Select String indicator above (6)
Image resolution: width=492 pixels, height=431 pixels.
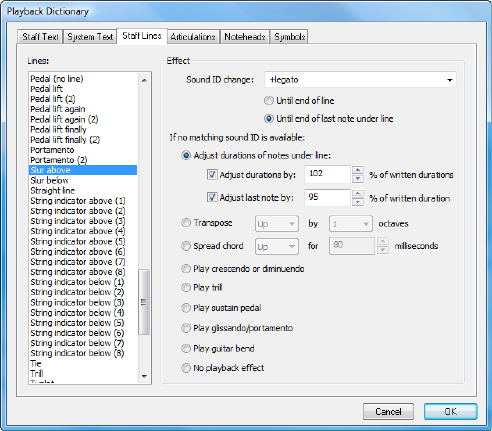coord(83,251)
